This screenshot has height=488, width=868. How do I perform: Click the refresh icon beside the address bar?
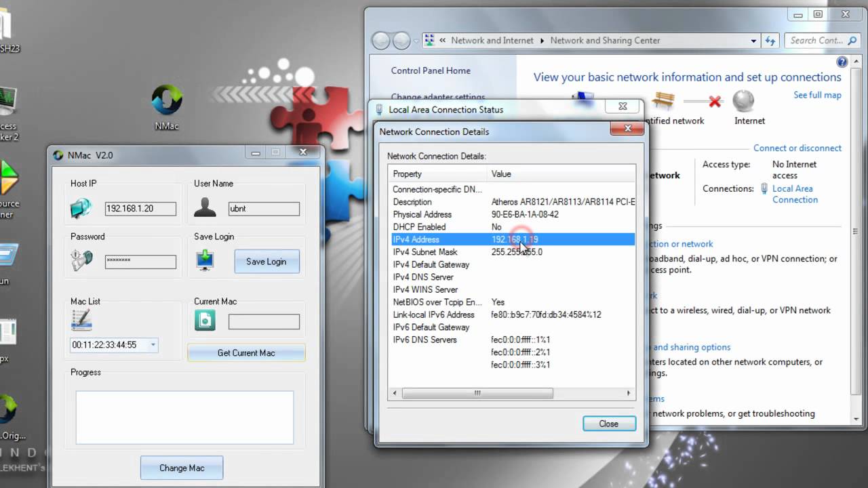coord(770,41)
